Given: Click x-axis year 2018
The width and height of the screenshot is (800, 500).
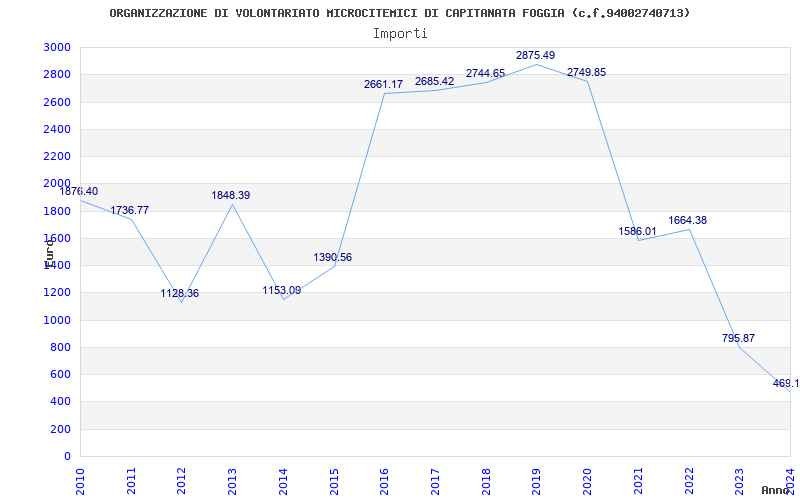Looking at the screenshot, I should tap(486, 481).
